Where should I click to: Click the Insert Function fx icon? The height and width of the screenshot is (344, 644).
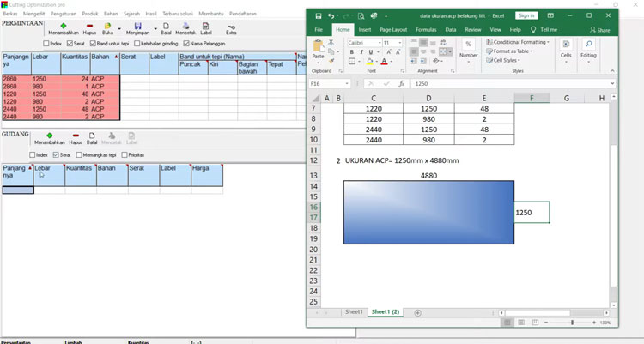point(401,84)
